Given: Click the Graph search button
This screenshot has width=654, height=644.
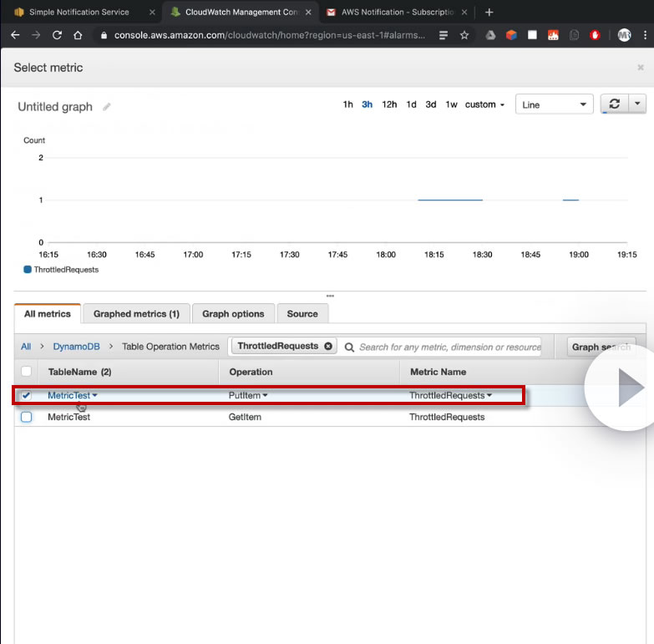Looking at the screenshot, I should tap(601, 347).
